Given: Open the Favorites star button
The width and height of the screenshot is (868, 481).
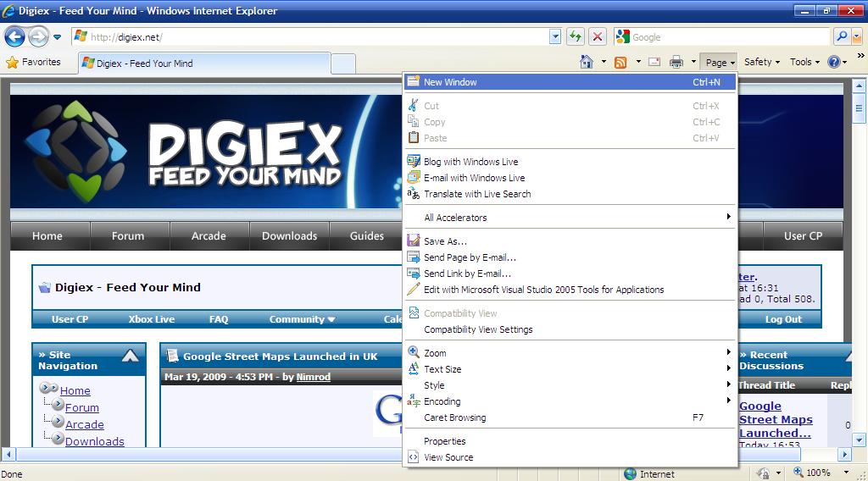Looking at the screenshot, I should (x=33, y=62).
